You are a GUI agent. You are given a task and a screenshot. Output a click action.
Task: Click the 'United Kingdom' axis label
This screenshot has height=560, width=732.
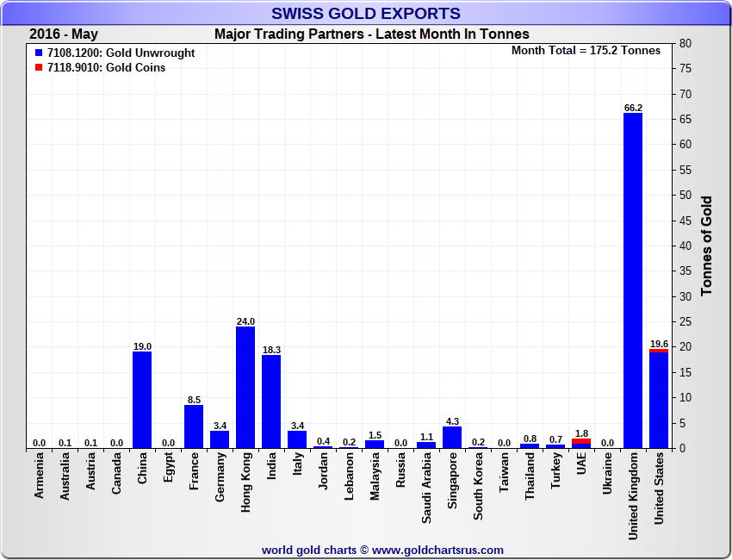click(633, 496)
